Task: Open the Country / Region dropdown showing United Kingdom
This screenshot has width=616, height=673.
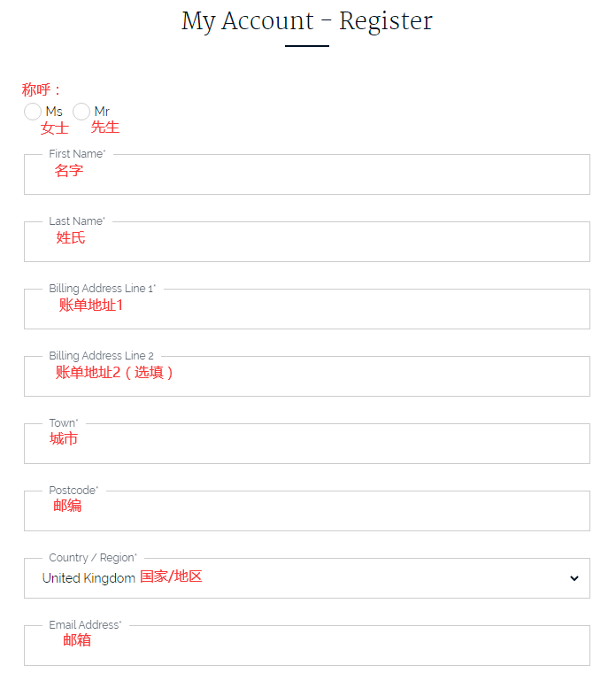Action: click(x=306, y=578)
